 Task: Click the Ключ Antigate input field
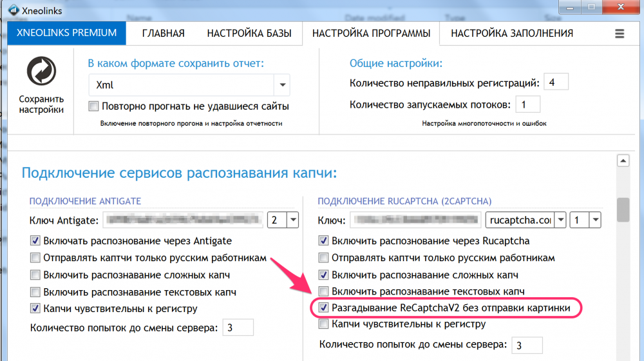click(183, 220)
